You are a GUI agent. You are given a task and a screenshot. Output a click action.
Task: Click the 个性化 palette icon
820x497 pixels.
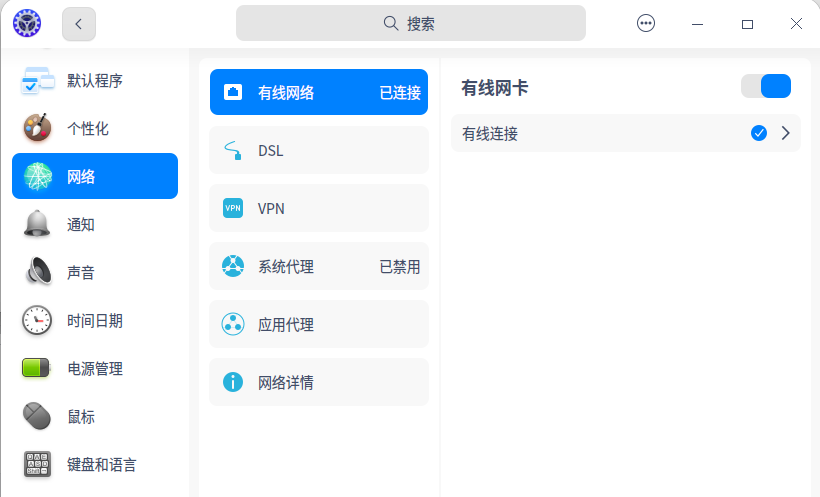[37, 128]
